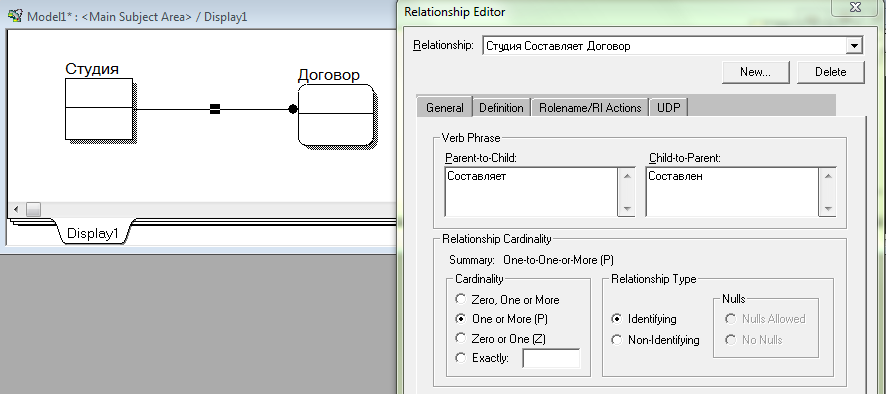Click the relationship line midpoint handle
Viewport: 886px width, 394px height.
(x=215, y=109)
